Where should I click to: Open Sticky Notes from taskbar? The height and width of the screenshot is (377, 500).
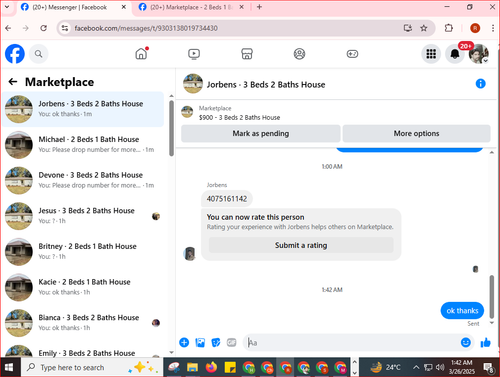[230, 367]
